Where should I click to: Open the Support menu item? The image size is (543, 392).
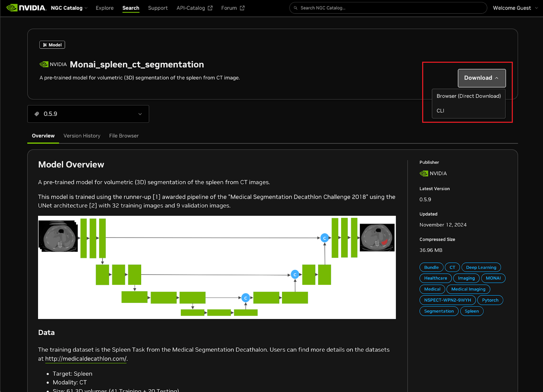pyautogui.click(x=158, y=8)
